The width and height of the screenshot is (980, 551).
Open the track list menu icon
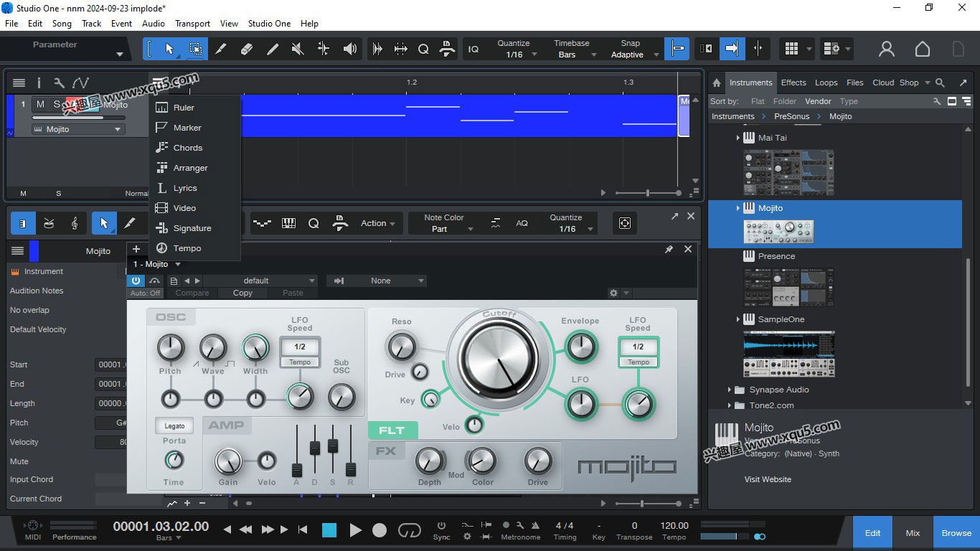[19, 83]
